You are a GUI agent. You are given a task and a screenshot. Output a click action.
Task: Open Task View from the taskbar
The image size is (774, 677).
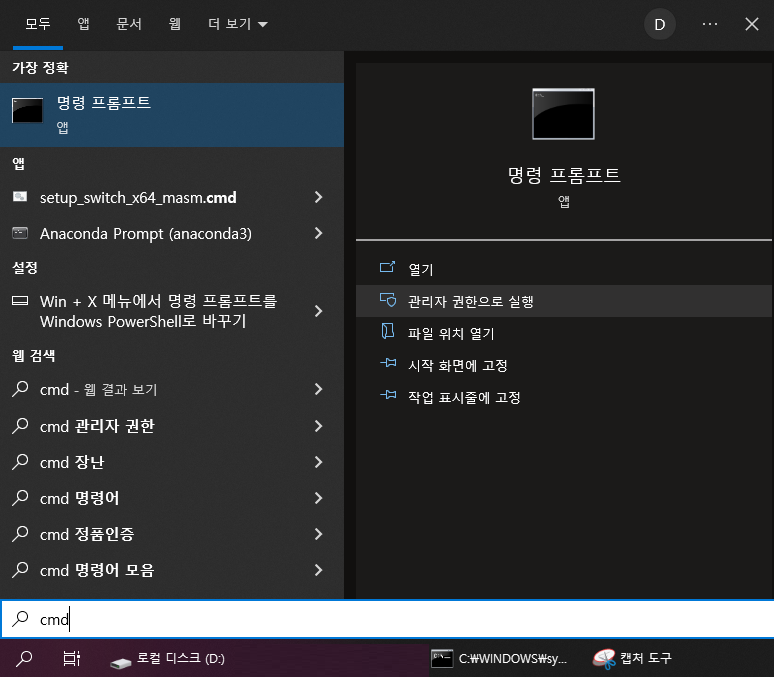coord(72,658)
